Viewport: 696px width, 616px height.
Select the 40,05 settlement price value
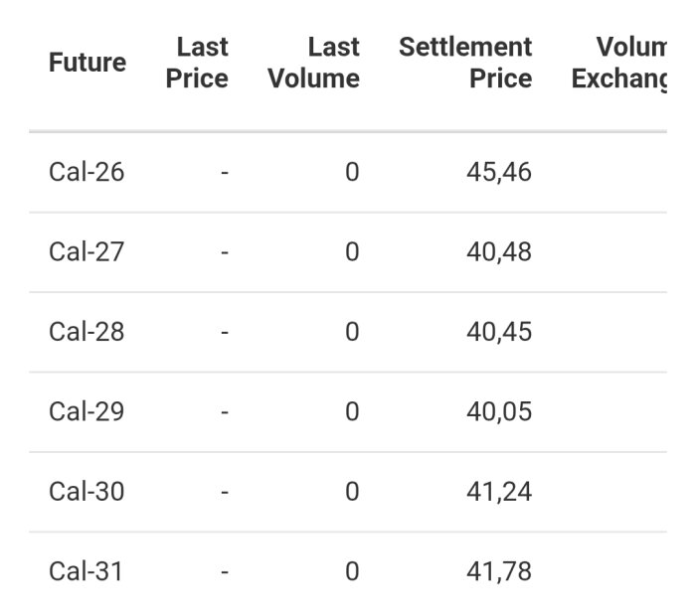pyautogui.click(x=499, y=411)
